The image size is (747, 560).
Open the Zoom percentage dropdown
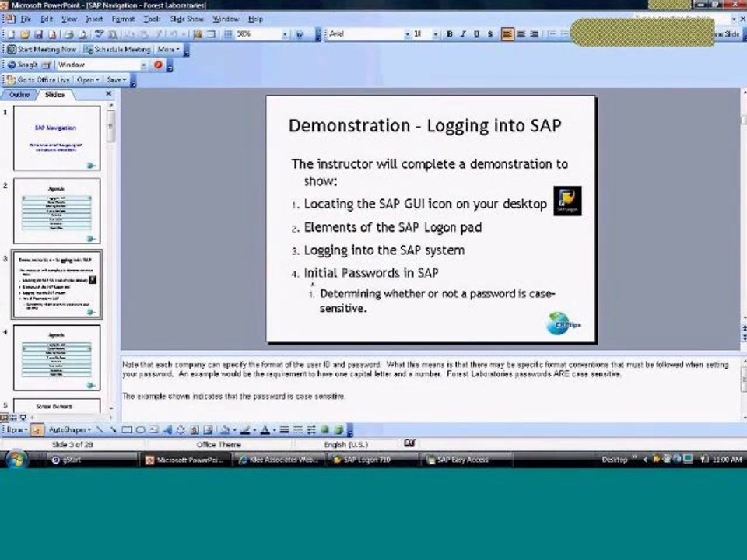(285, 34)
